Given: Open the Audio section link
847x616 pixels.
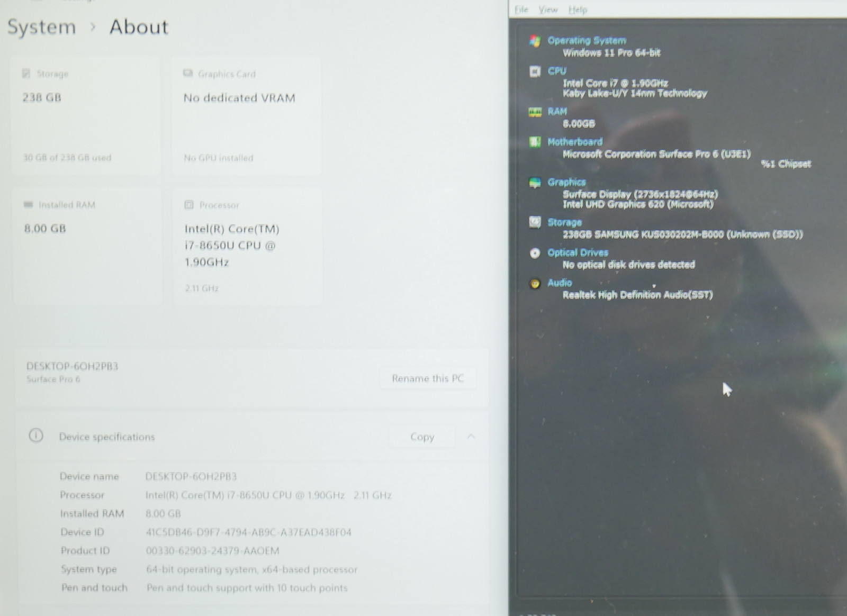Looking at the screenshot, I should point(560,283).
